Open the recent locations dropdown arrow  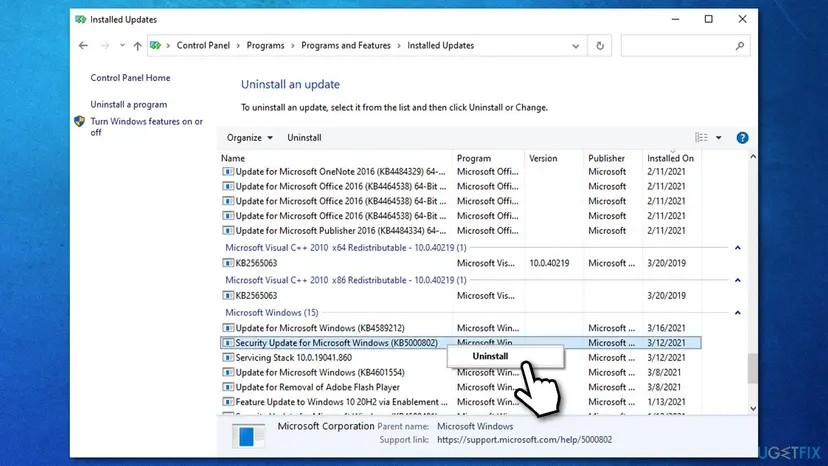point(122,45)
